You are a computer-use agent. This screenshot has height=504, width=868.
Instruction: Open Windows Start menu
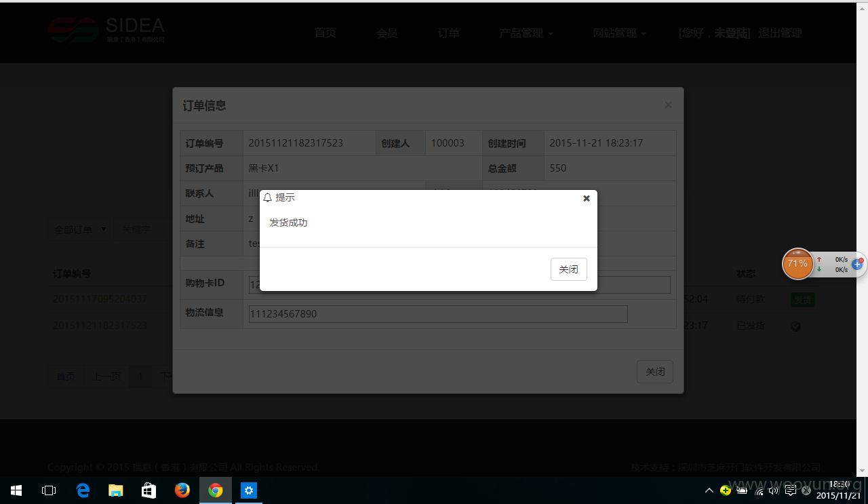pyautogui.click(x=16, y=490)
